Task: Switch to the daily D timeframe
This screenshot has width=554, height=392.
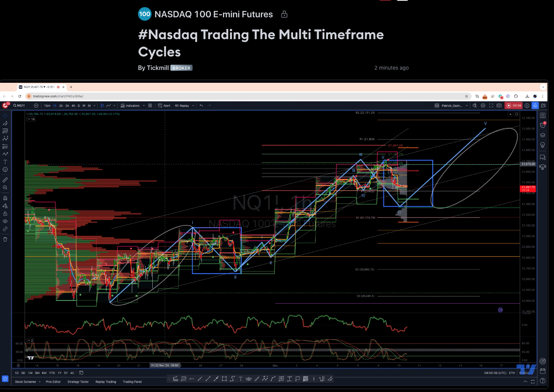Action: click(x=79, y=106)
